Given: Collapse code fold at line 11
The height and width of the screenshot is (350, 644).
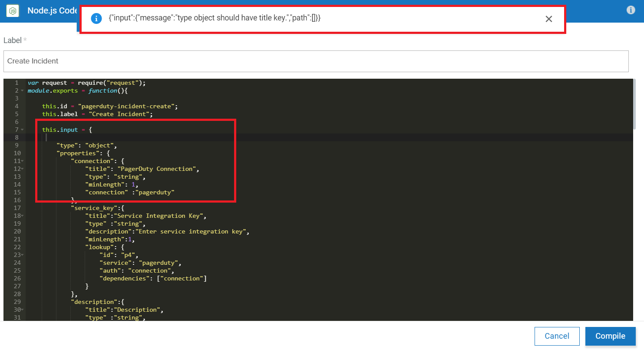Looking at the screenshot, I should coord(22,161).
